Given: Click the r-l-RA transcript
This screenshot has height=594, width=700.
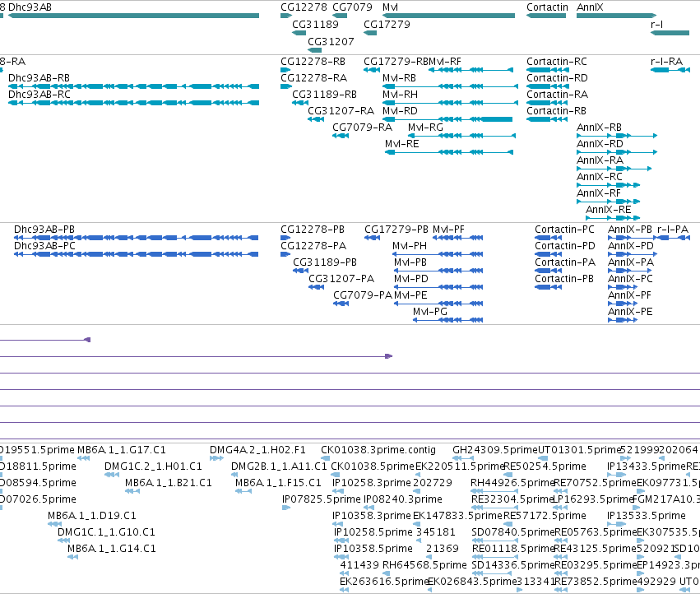Looking at the screenshot, I should (670, 70).
